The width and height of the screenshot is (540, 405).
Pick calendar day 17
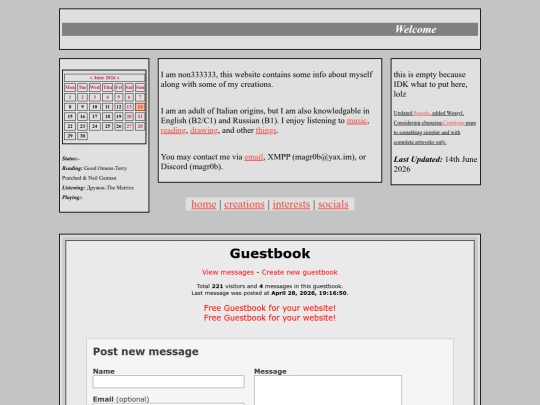pos(95,116)
